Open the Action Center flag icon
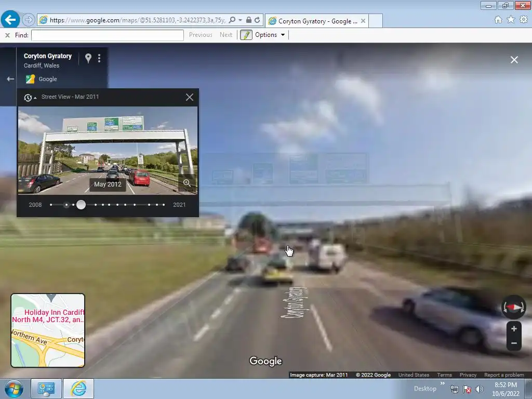The width and height of the screenshot is (532, 399). click(467, 389)
